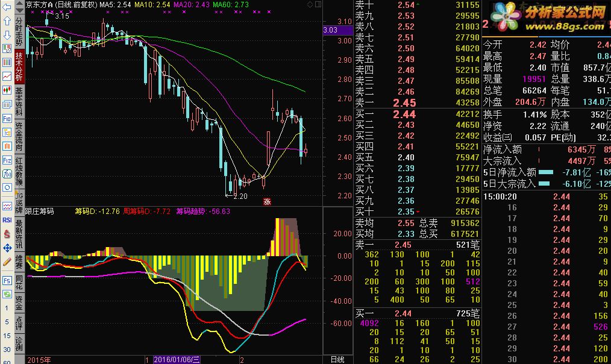
Task: Open the JG底牌 tab
Action: (19, 202)
